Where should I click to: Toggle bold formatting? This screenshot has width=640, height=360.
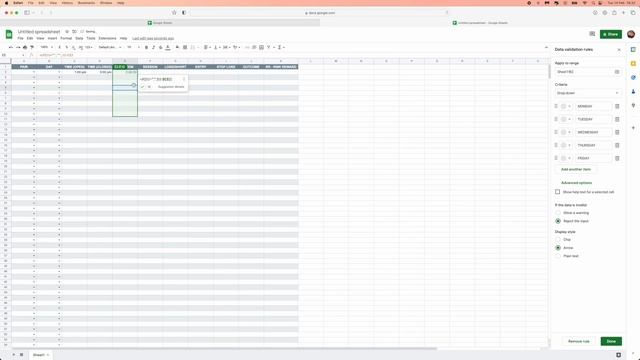(146, 47)
